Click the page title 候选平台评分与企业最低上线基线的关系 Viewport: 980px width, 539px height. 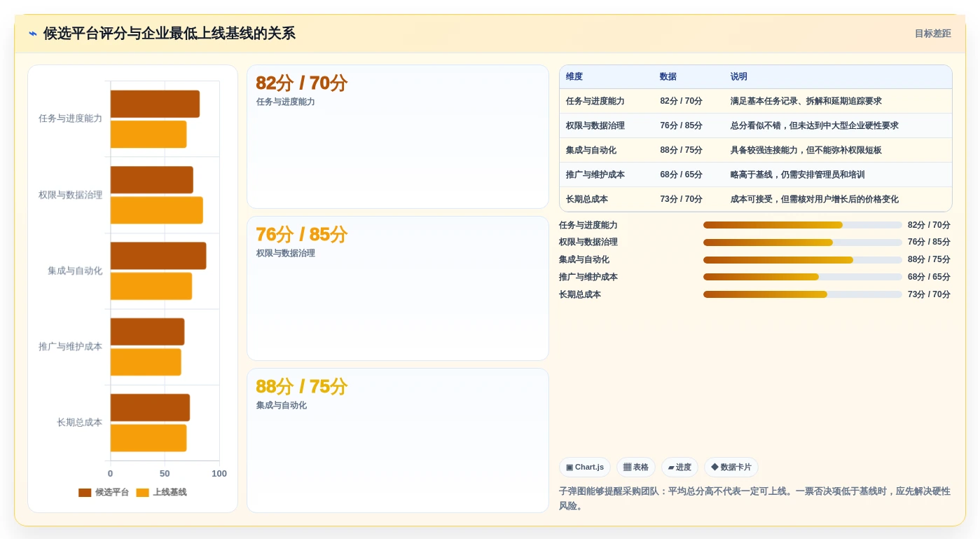tap(170, 34)
